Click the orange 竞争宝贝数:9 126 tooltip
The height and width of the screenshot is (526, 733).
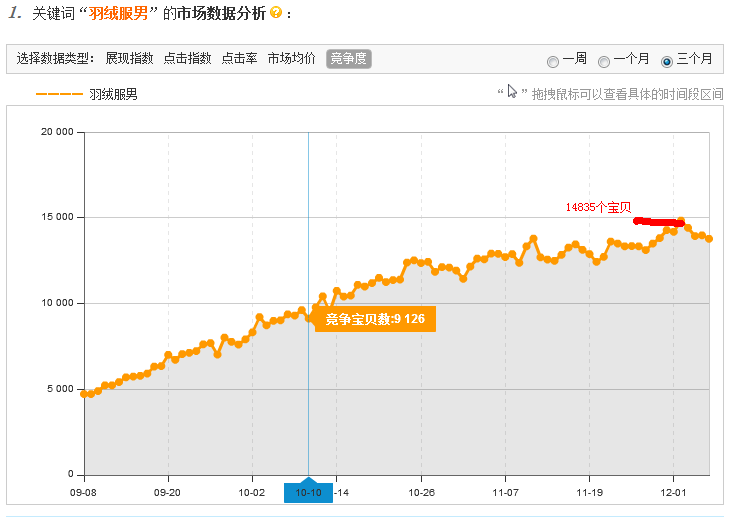tap(376, 320)
